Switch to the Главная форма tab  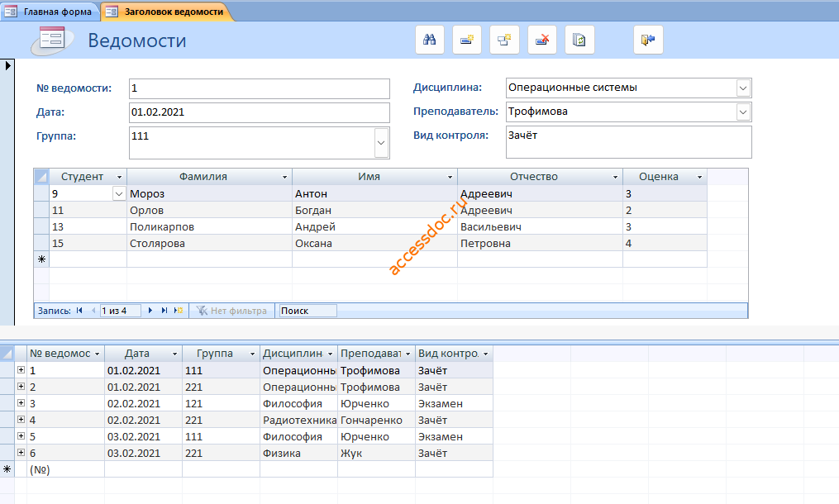click(x=50, y=12)
